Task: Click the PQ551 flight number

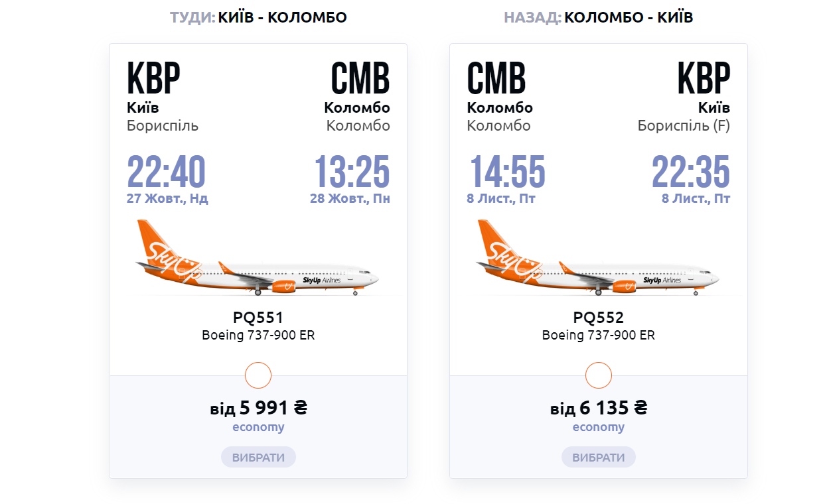Action: point(258,318)
